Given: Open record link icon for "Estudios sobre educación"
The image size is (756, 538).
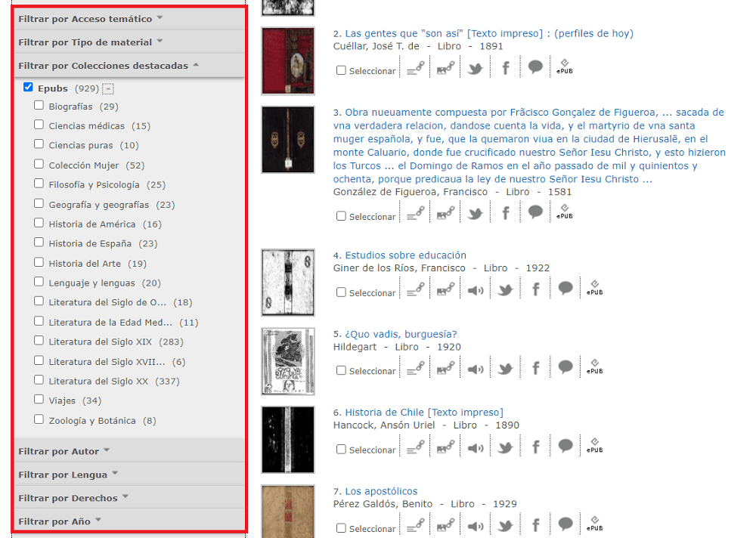Looking at the screenshot, I should [x=416, y=289].
